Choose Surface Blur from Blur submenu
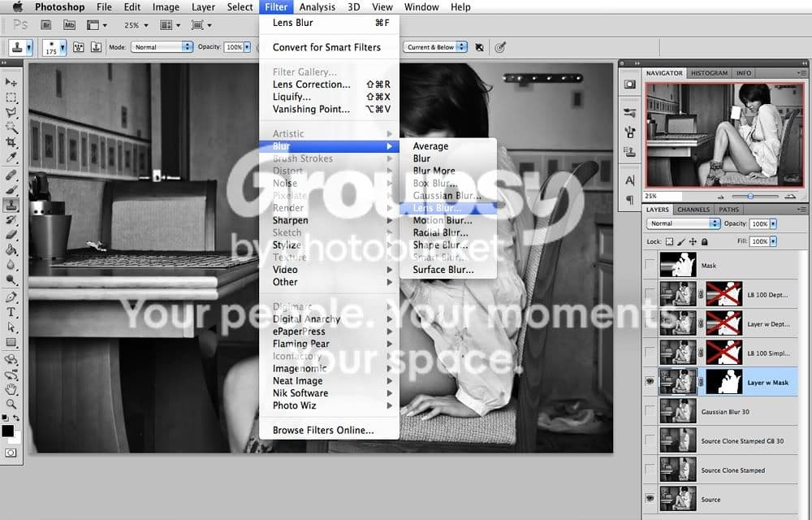812x520 pixels. pyautogui.click(x=447, y=269)
